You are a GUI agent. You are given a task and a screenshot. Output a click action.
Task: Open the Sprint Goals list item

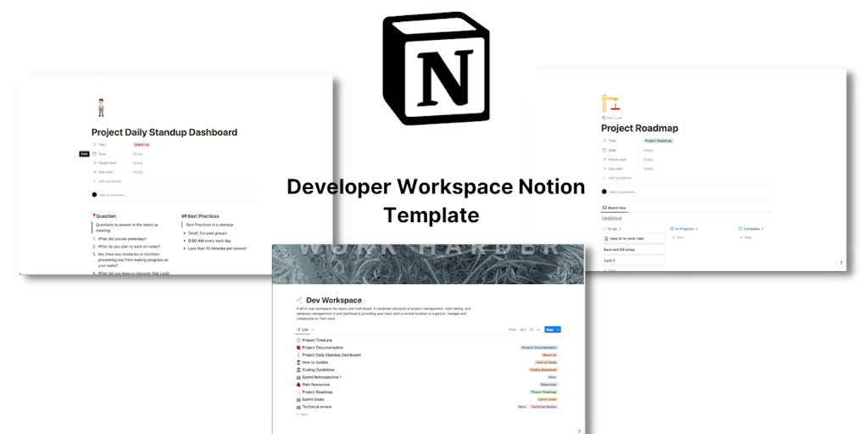tap(314, 400)
